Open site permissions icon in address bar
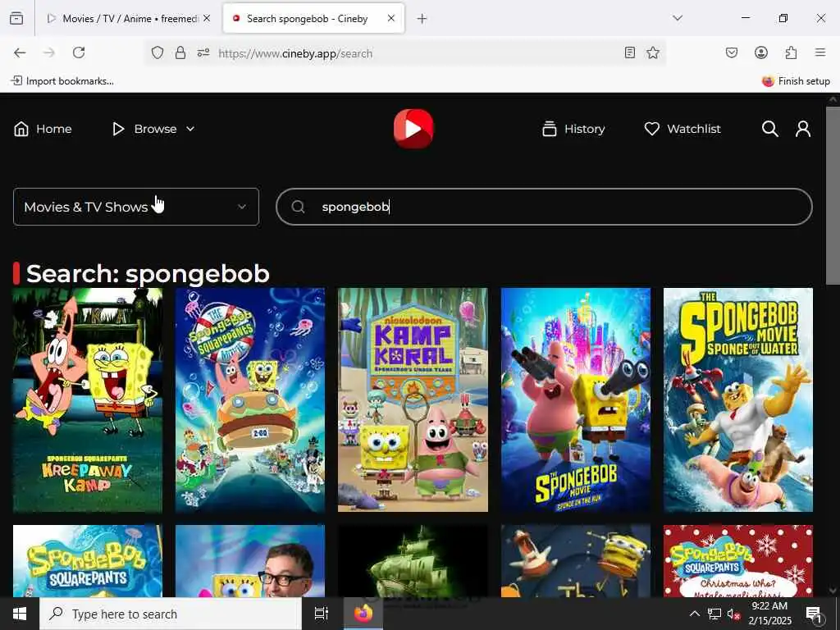Viewport: 840px width, 630px height. click(203, 52)
